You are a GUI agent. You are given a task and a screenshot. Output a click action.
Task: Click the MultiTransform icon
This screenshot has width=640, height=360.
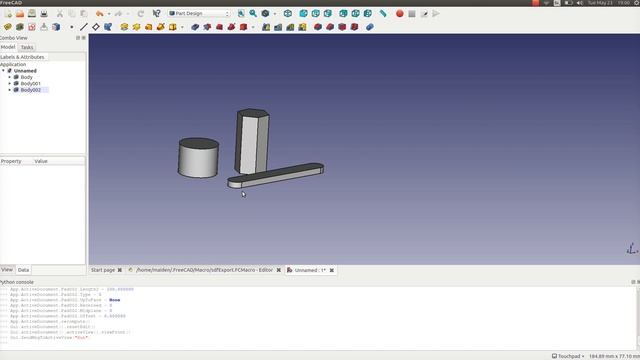coord(302,27)
